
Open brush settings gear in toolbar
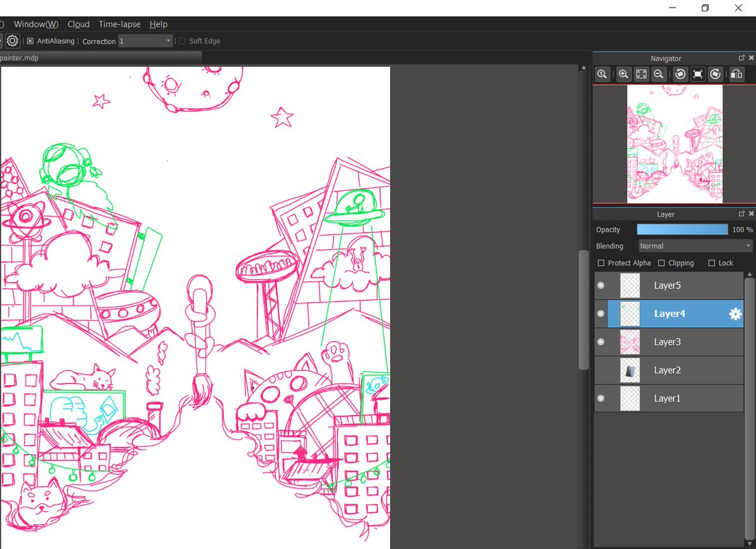point(12,41)
